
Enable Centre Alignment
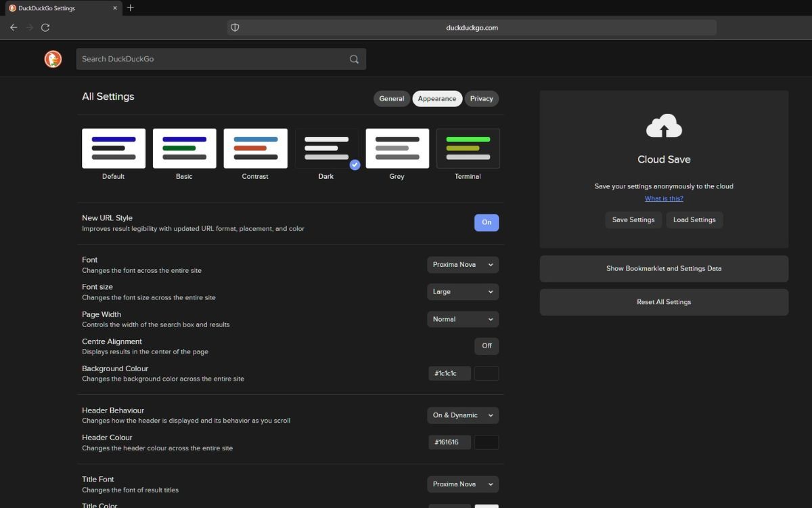tap(487, 345)
